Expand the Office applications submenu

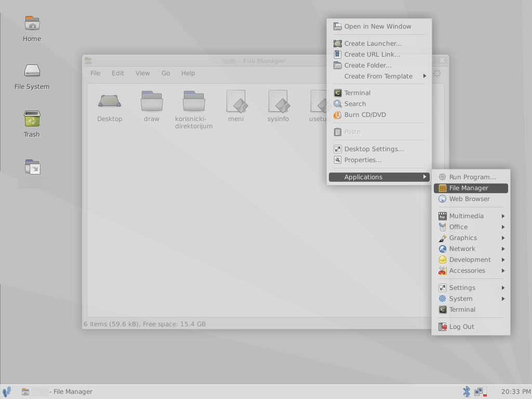[x=458, y=227]
